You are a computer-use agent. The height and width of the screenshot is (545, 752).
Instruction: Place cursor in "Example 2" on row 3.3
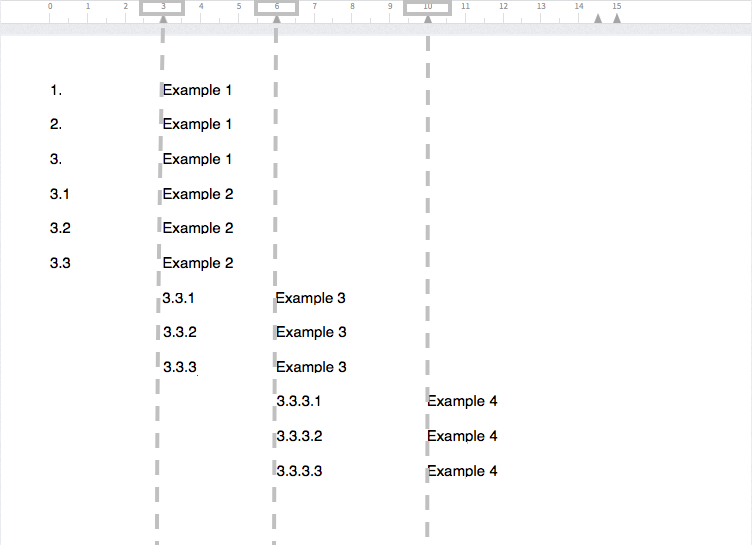(x=198, y=263)
